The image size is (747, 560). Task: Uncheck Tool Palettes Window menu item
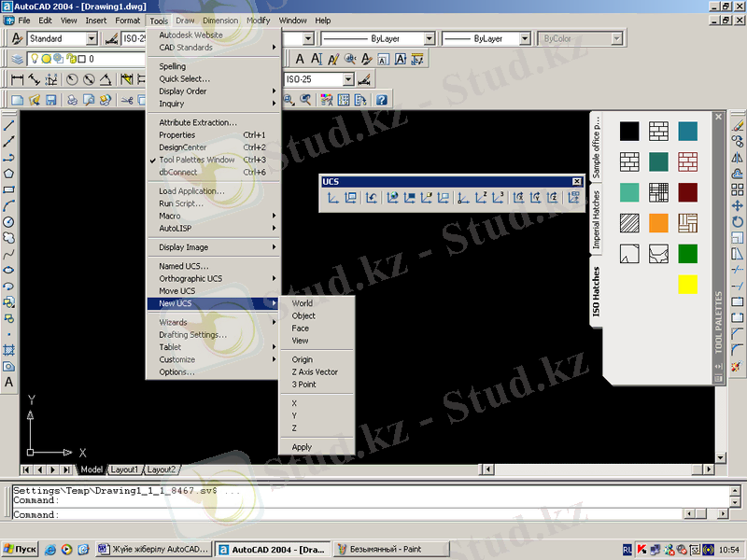pos(196,160)
